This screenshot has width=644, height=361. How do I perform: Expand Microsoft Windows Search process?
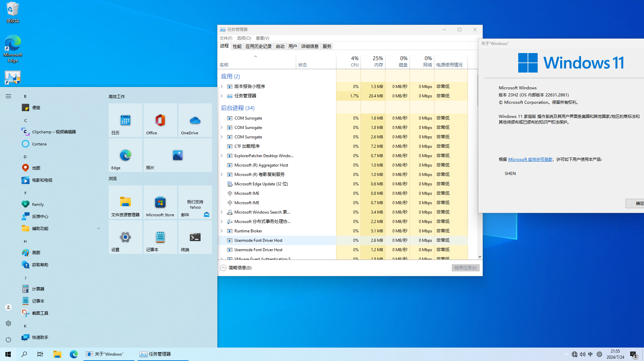click(222, 212)
